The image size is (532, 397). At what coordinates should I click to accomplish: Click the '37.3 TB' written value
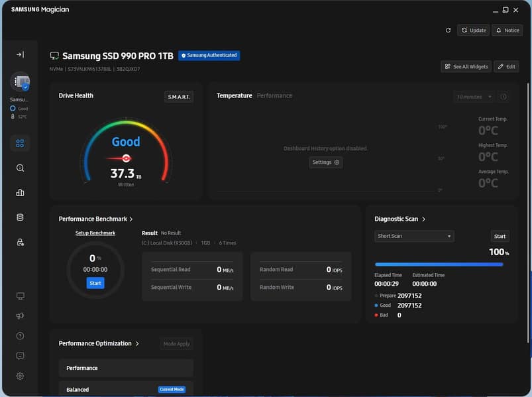click(126, 174)
